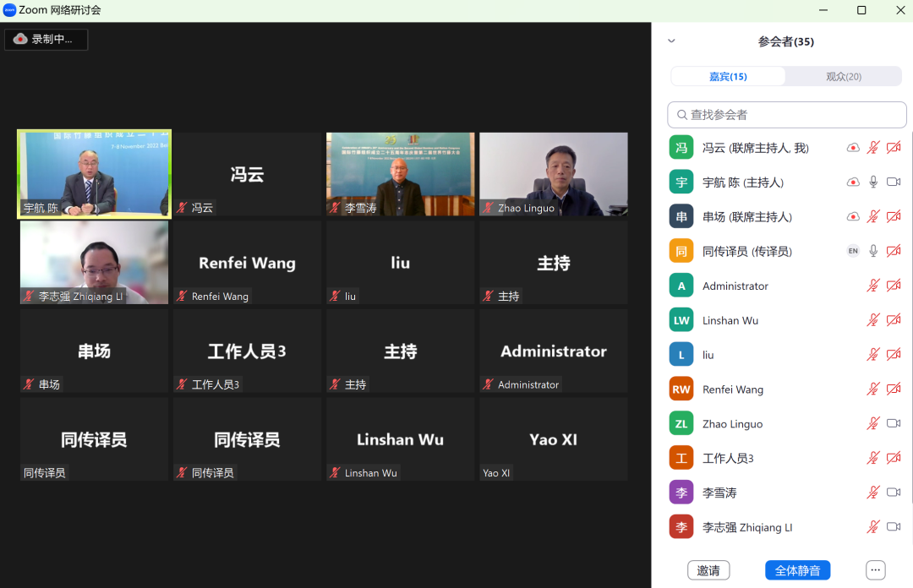Viewport: 913px width, 588px height.
Task: Click the Zoom app icon in title bar
Action: (9, 10)
